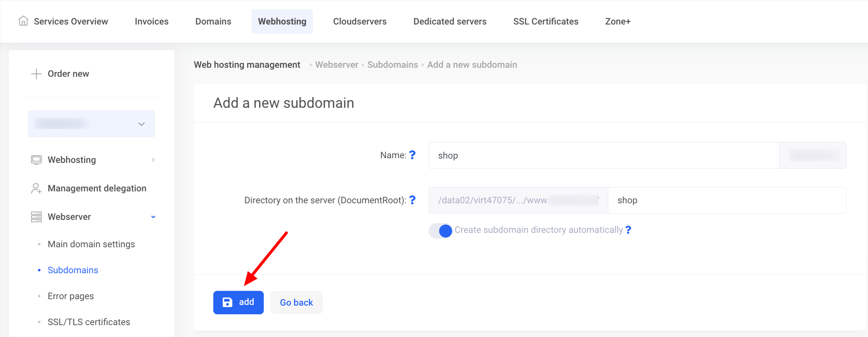Click the user icon for Management delegation
The image size is (868, 337).
click(x=36, y=188)
